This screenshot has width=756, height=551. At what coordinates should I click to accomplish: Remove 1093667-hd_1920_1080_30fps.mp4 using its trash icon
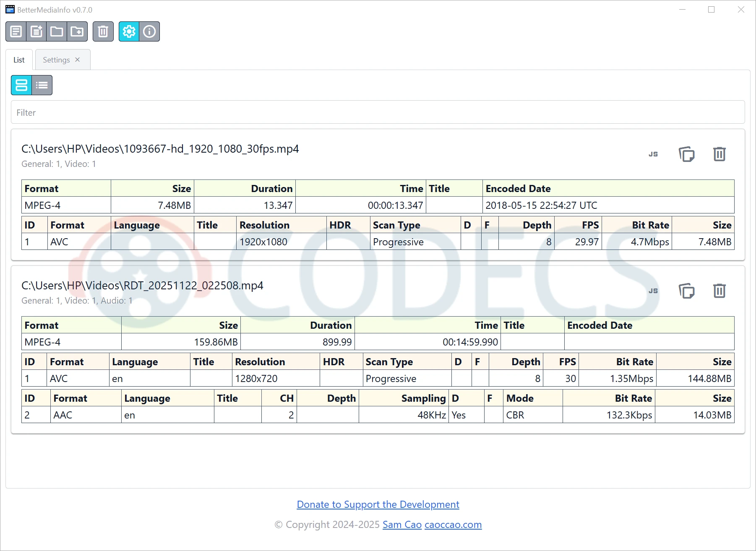(719, 154)
